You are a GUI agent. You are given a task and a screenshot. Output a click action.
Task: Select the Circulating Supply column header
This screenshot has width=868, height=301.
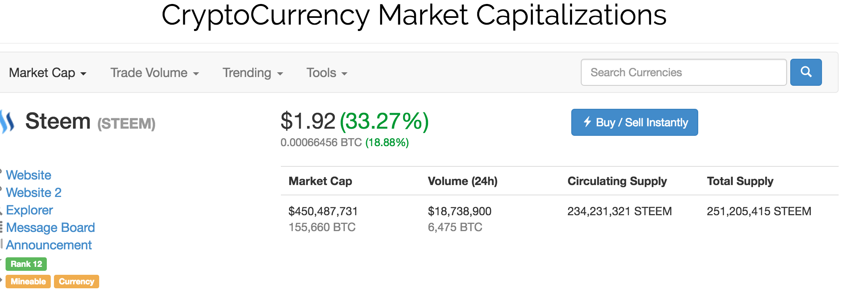click(x=617, y=181)
